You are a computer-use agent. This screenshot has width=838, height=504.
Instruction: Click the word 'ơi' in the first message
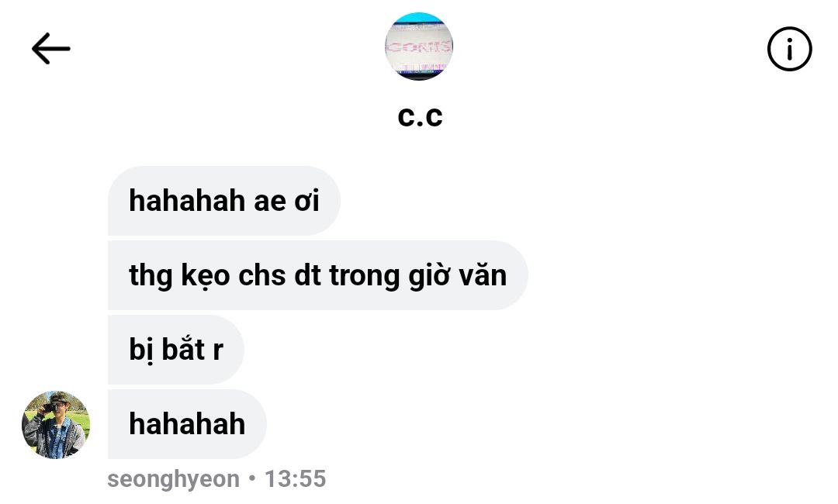[x=306, y=202]
